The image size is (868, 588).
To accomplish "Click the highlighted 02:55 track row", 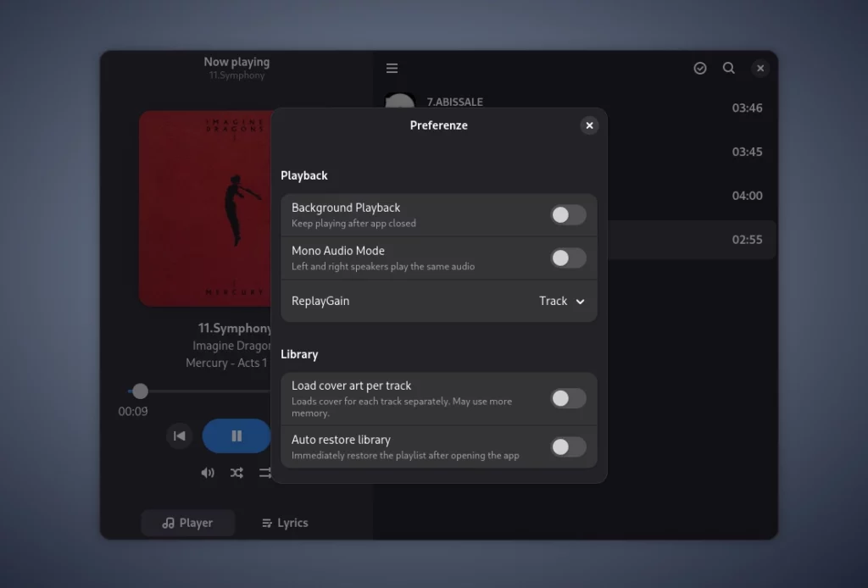I will point(692,240).
